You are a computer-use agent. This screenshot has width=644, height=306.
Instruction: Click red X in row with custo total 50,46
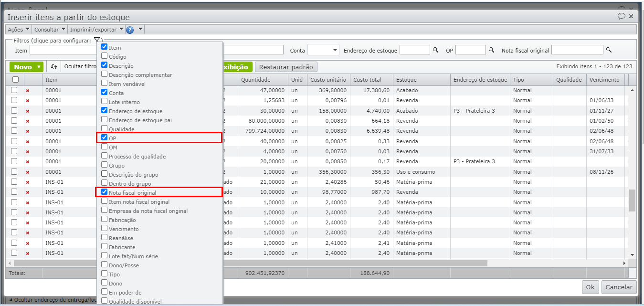[28, 182]
